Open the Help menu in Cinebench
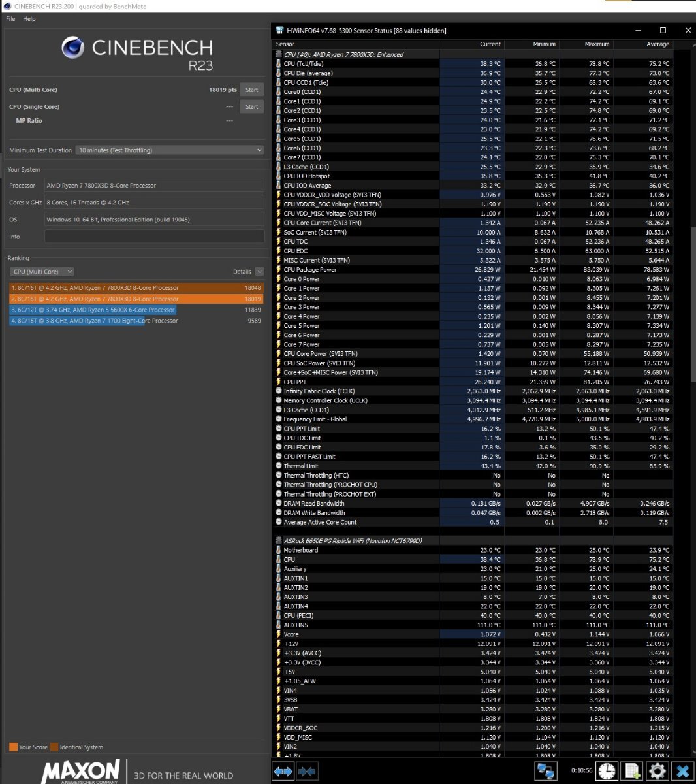 [x=29, y=19]
